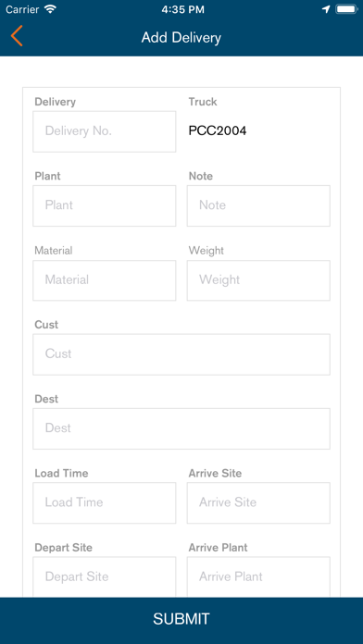
Task: Click the Depart Site field
Action: point(105,576)
